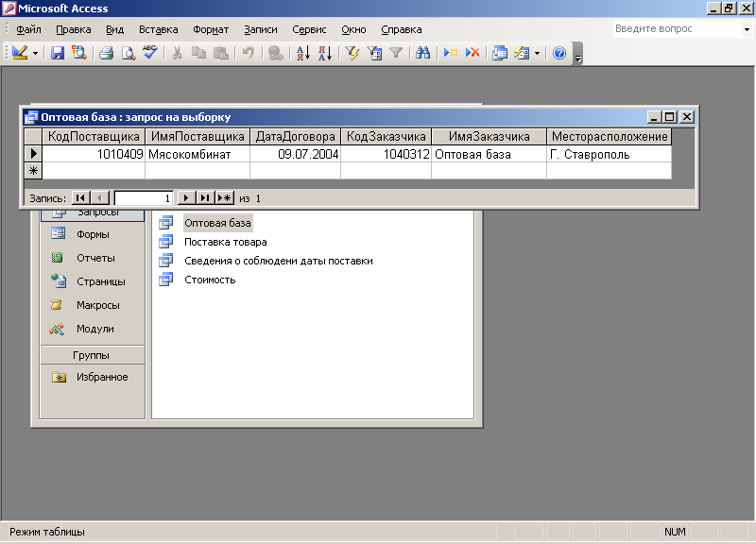Open the Вид menu
Image resolution: width=756 pixels, height=544 pixels.
point(114,29)
